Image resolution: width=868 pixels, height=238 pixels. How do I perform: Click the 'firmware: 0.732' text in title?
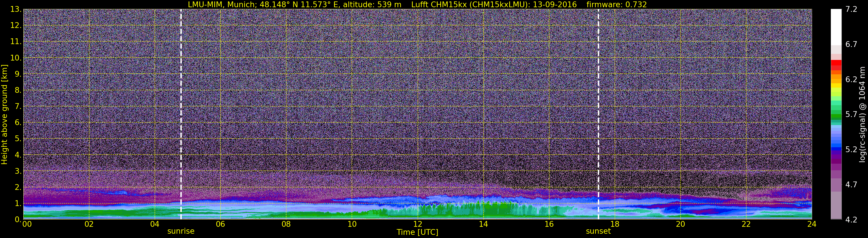[617, 4]
